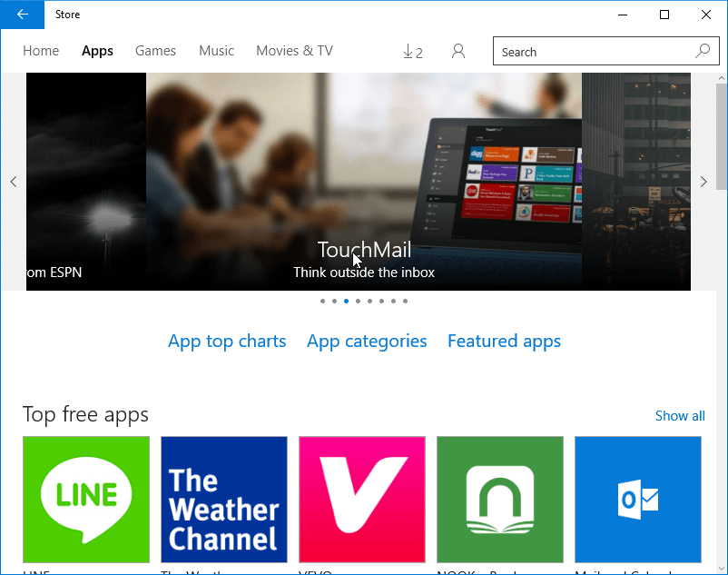This screenshot has width=728, height=575.
Task: Click the scrollbar up arrow
Action: [721, 78]
